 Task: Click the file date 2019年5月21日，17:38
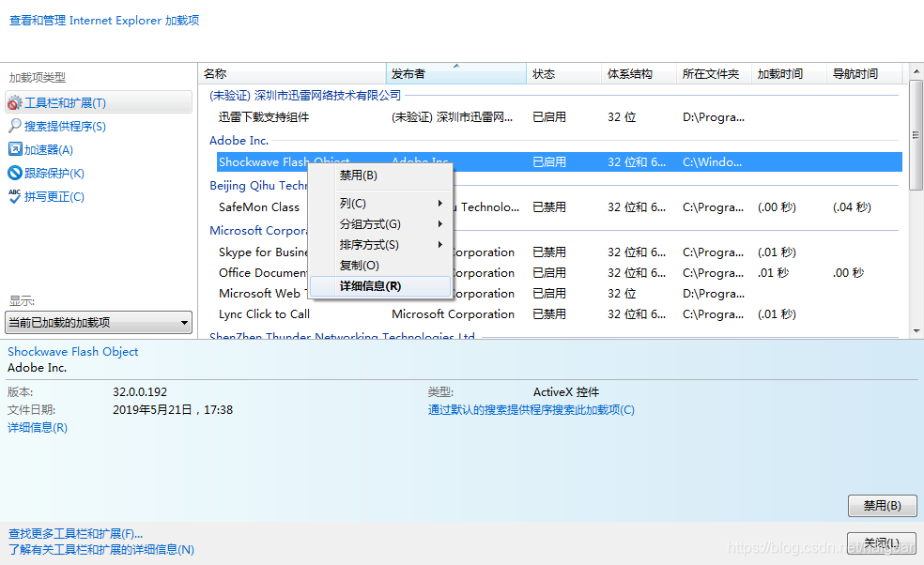click(x=173, y=410)
